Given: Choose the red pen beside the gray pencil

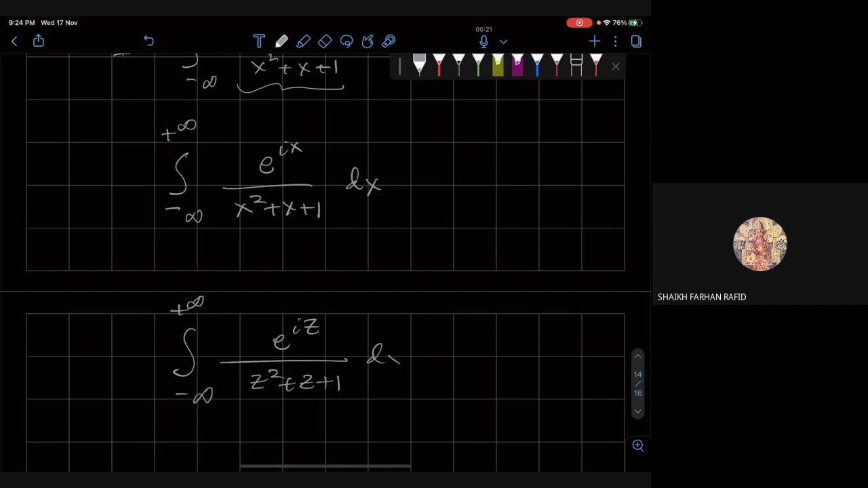Looking at the screenshot, I should 439,66.
